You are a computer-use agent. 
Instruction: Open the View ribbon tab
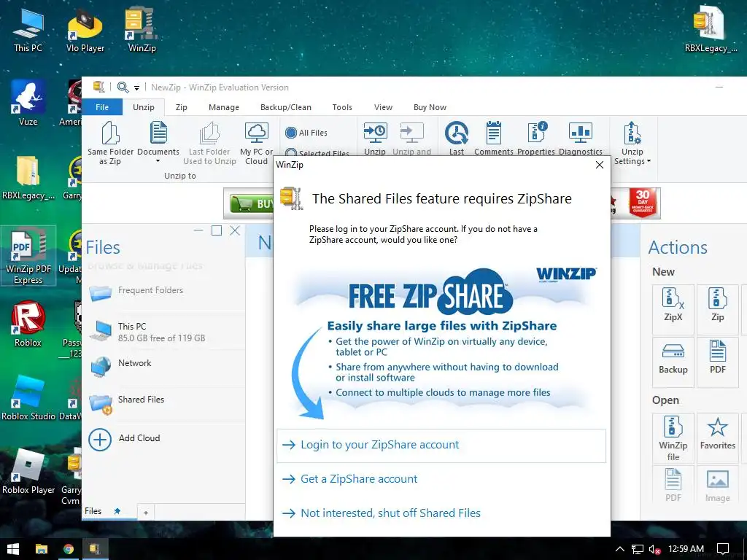(x=383, y=107)
